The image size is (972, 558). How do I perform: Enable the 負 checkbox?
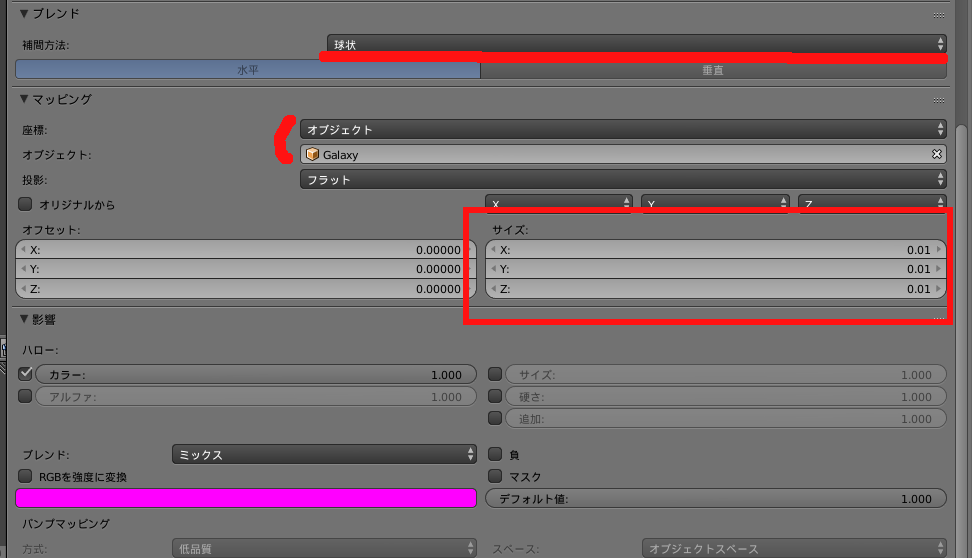(x=495, y=454)
